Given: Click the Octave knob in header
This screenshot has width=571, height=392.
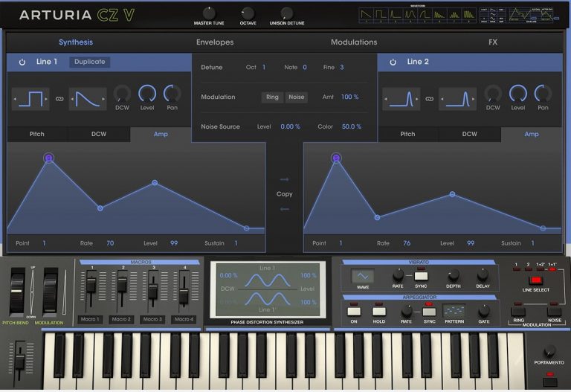Looking at the screenshot, I should [x=248, y=13].
